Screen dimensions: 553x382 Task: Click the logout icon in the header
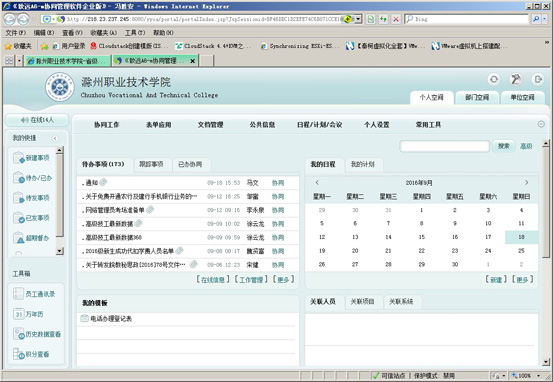tap(538, 79)
